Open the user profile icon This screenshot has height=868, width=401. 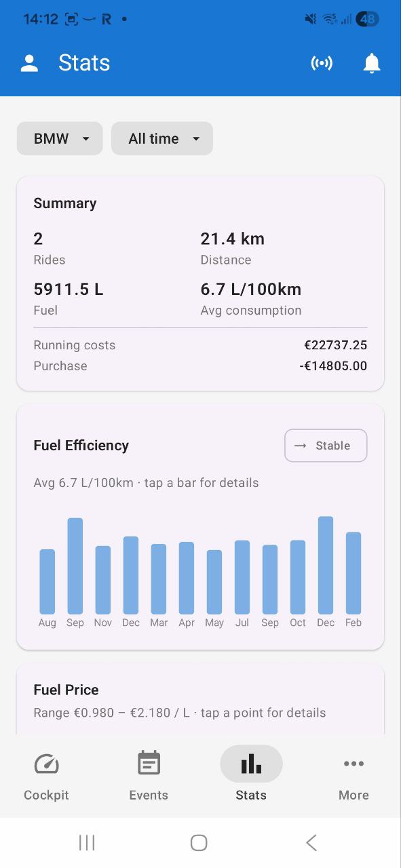(29, 62)
